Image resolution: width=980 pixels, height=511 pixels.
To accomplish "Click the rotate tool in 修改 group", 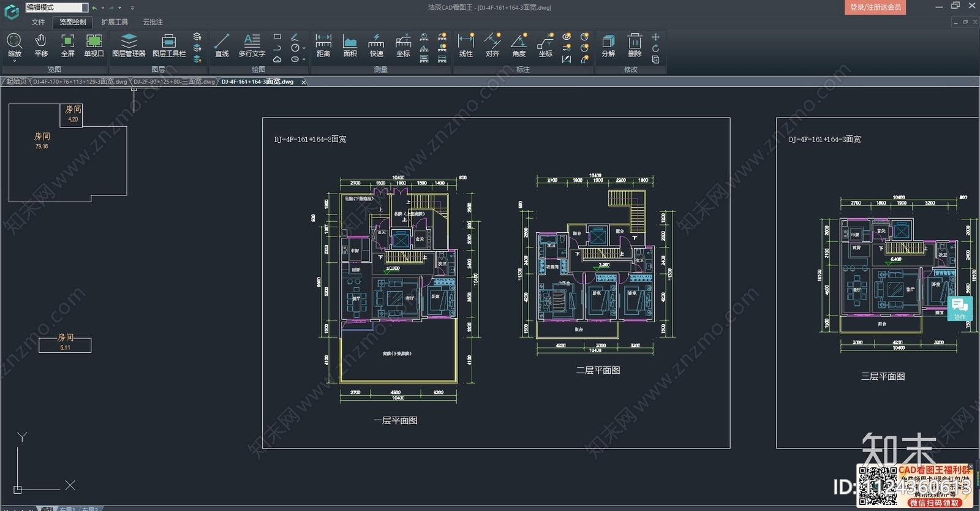I will [655, 48].
